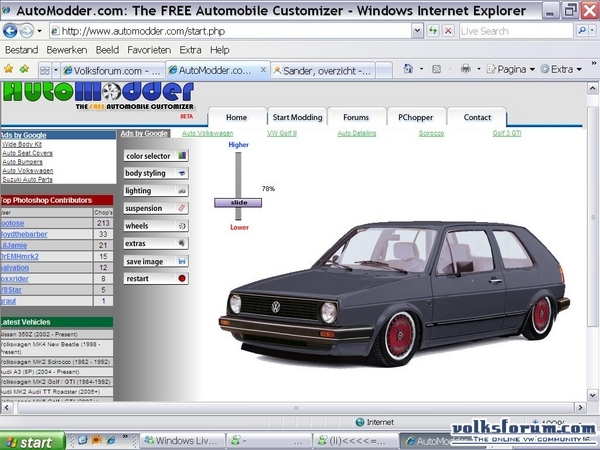This screenshot has width=600, height=450.
Task: Open the Beeld menu
Action: tap(107, 50)
